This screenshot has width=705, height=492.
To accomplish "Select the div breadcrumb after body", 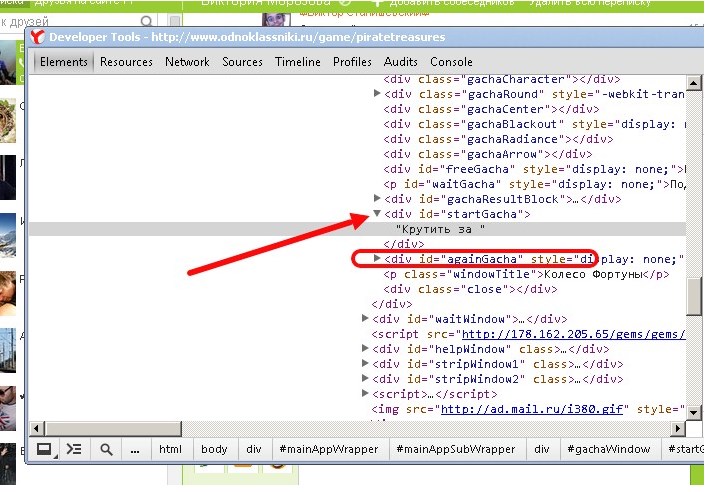I will point(254,449).
